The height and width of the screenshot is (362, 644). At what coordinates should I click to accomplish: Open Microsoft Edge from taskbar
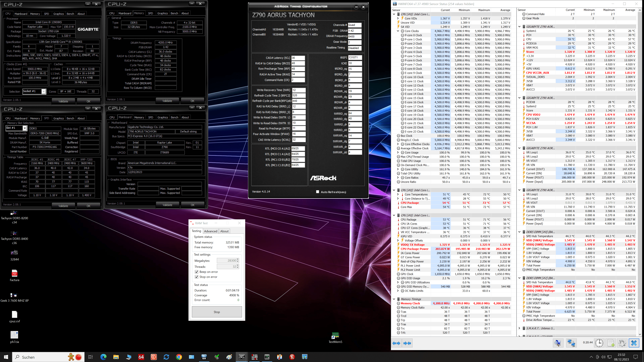click(103, 357)
